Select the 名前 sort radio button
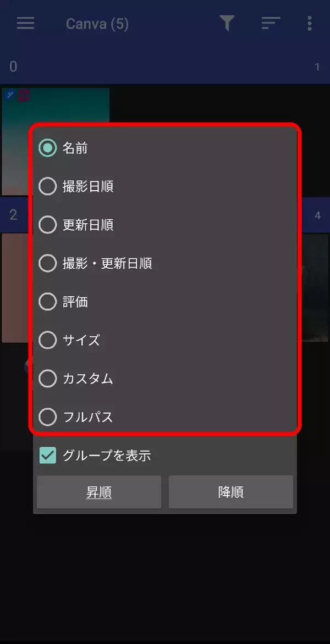This screenshot has height=644, width=330. point(48,148)
